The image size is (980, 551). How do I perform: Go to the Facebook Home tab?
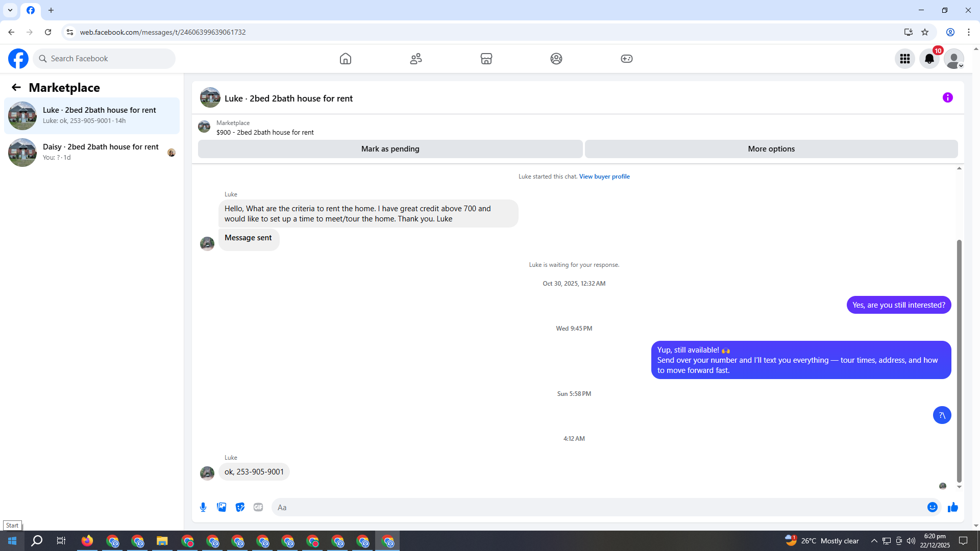click(x=345, y=59)
